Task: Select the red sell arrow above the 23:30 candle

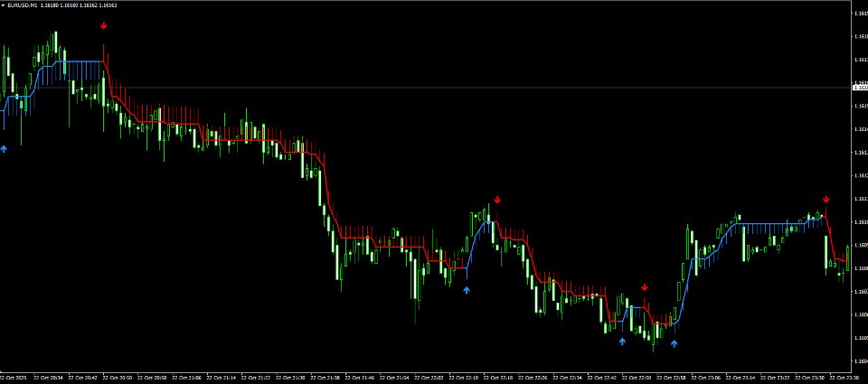Action: pos(826,200)
